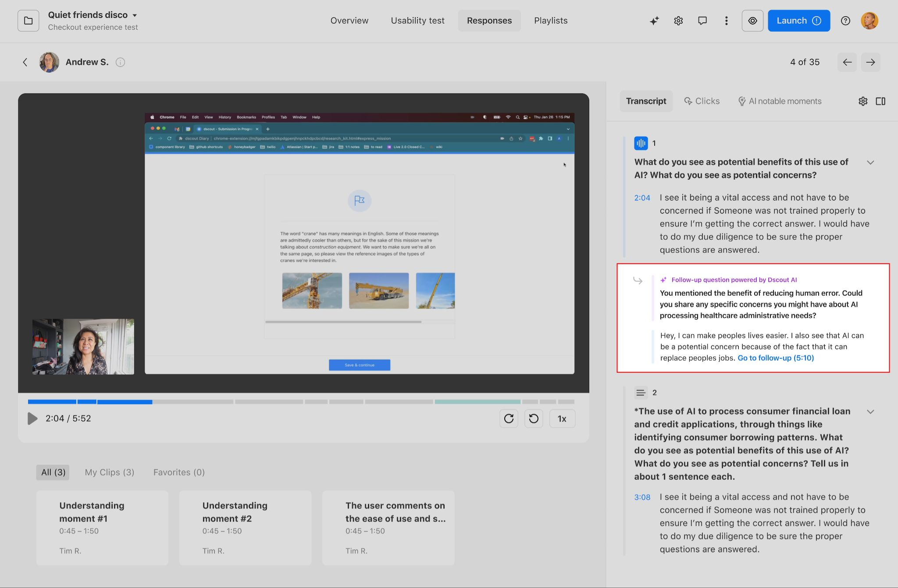Open the three-dot more options menu
Image resolution: width=898 pixels, height=588 pixels.
coord(727,21)
